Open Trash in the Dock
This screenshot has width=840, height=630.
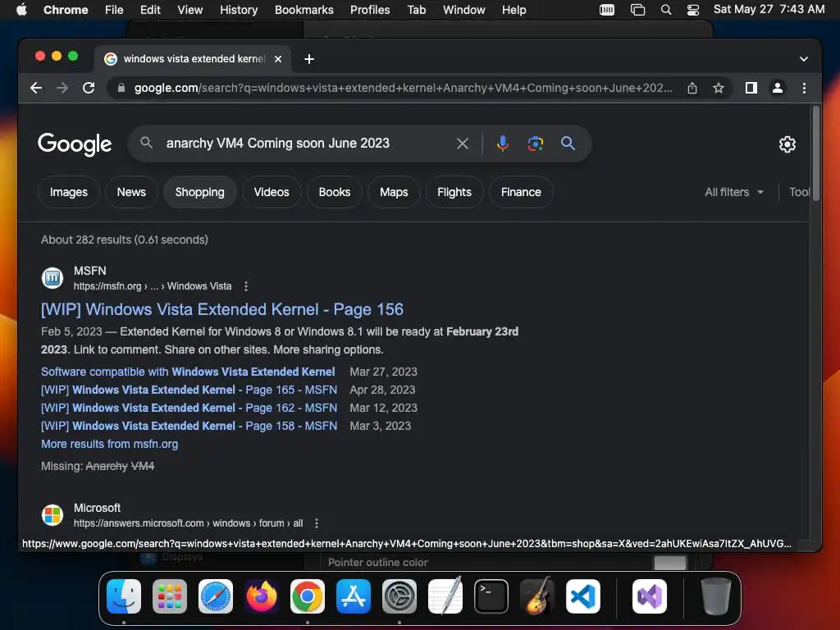click(x=715, y=596)
